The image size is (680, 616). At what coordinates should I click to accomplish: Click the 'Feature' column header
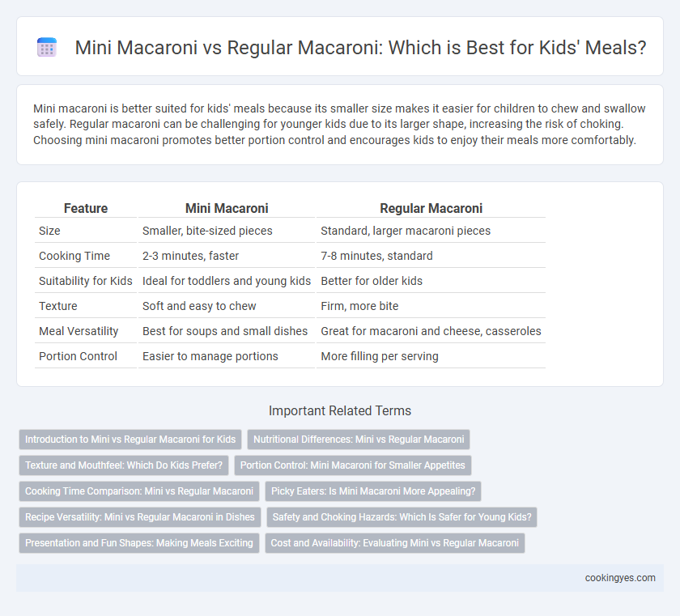click(x=86, y=208)
